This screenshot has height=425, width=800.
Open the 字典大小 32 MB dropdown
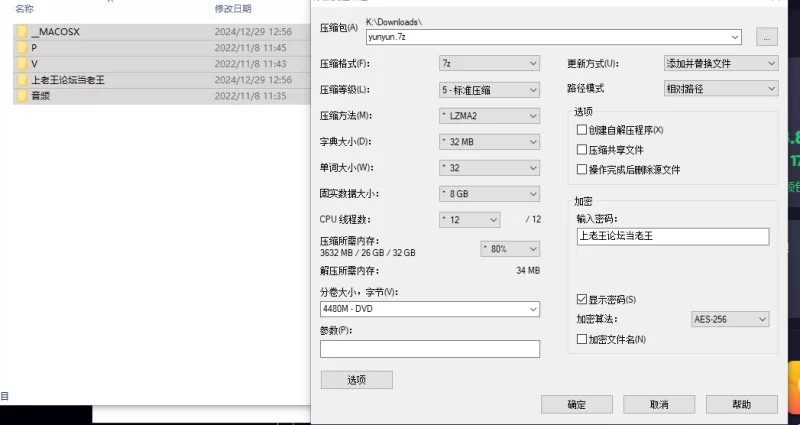[489, 142]
